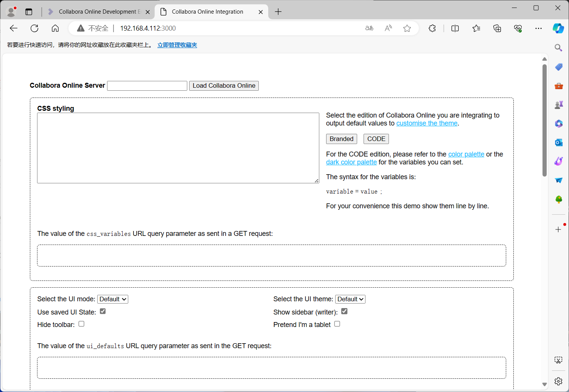Close the Collabora Online Development tab

pyautogui.click(x=148, y=12)
